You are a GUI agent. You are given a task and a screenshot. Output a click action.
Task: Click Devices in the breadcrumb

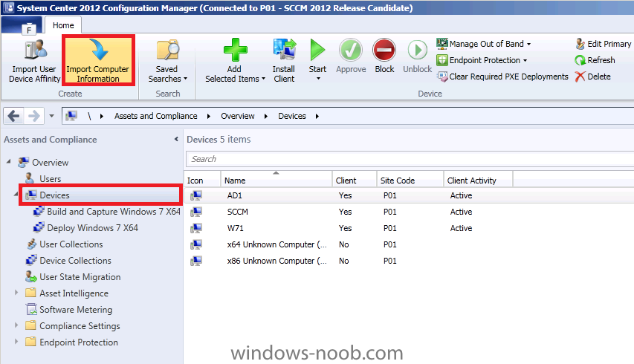coord(292,116)
